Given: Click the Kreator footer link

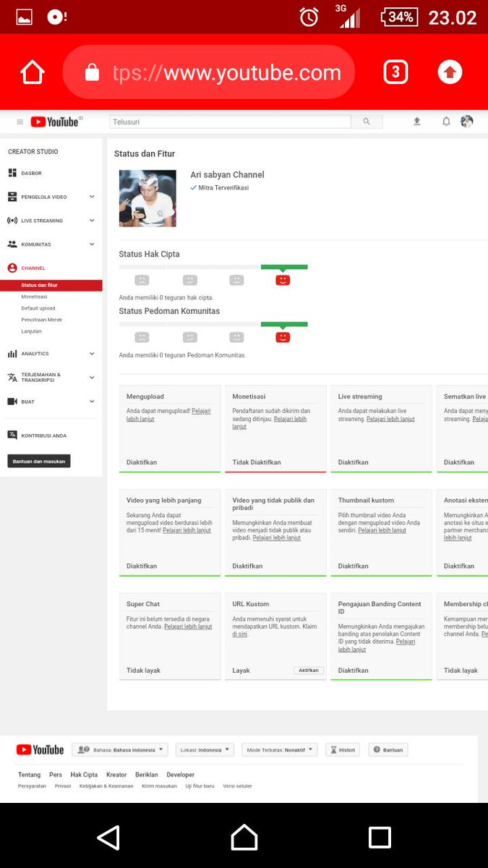Looking at the screenshot, I should pyautogui.click(x=116, y=775).
